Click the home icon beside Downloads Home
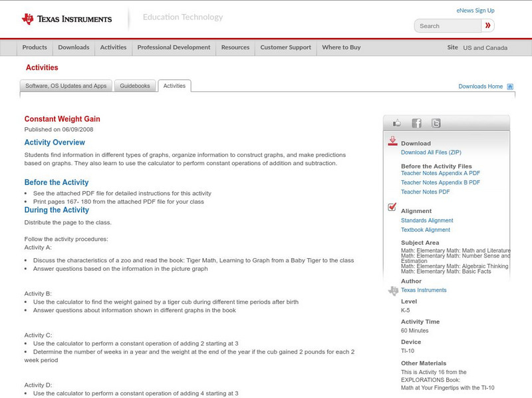 tap(510, 87)
